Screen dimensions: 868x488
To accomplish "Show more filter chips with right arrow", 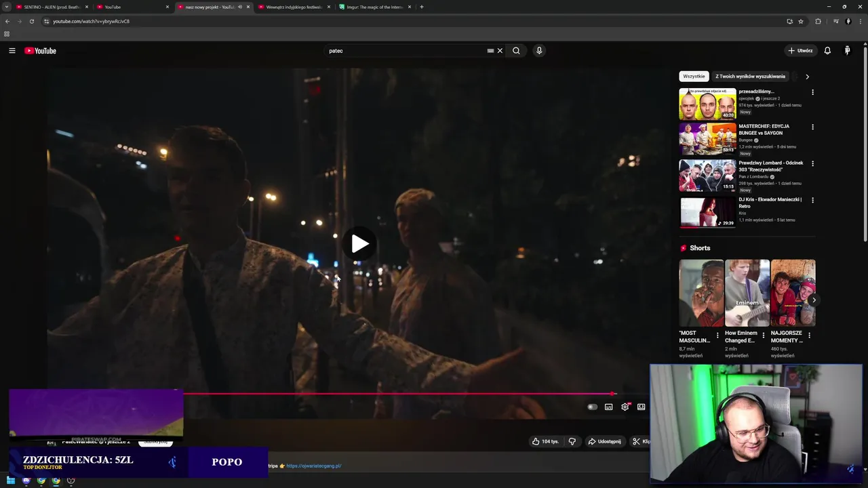I will click(x=807, y=77).
